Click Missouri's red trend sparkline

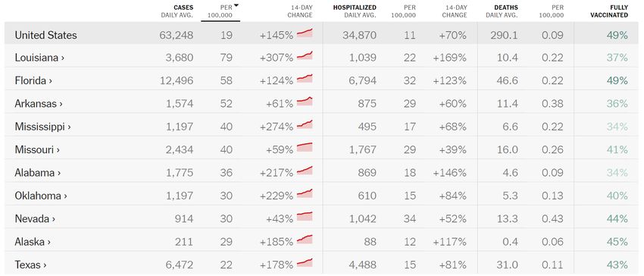[305, 147]
